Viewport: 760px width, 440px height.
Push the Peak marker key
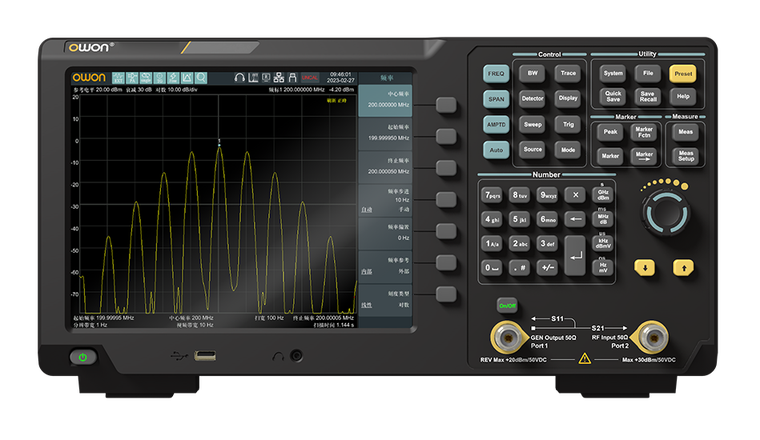pyautogui.click(x=610, y=132)
